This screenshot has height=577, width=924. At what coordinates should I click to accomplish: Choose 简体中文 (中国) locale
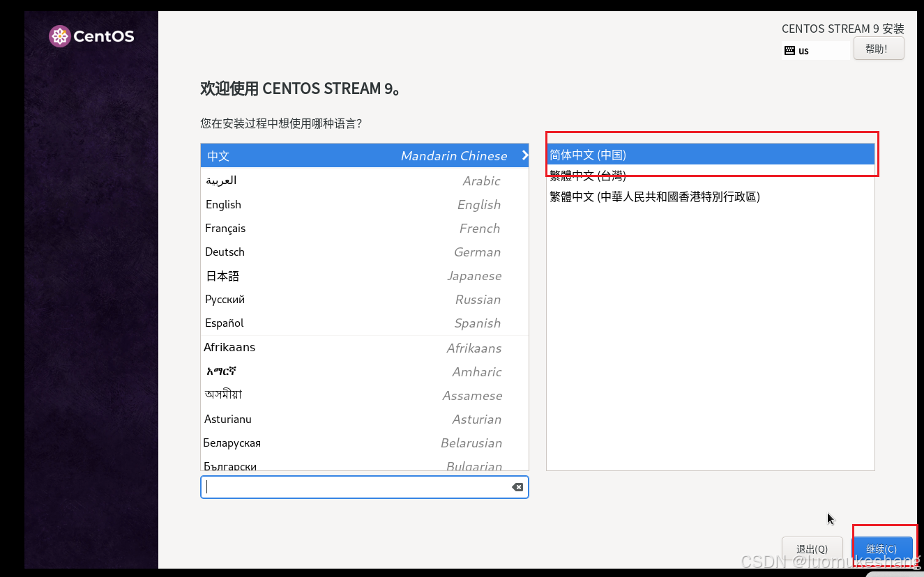(710, 155)
